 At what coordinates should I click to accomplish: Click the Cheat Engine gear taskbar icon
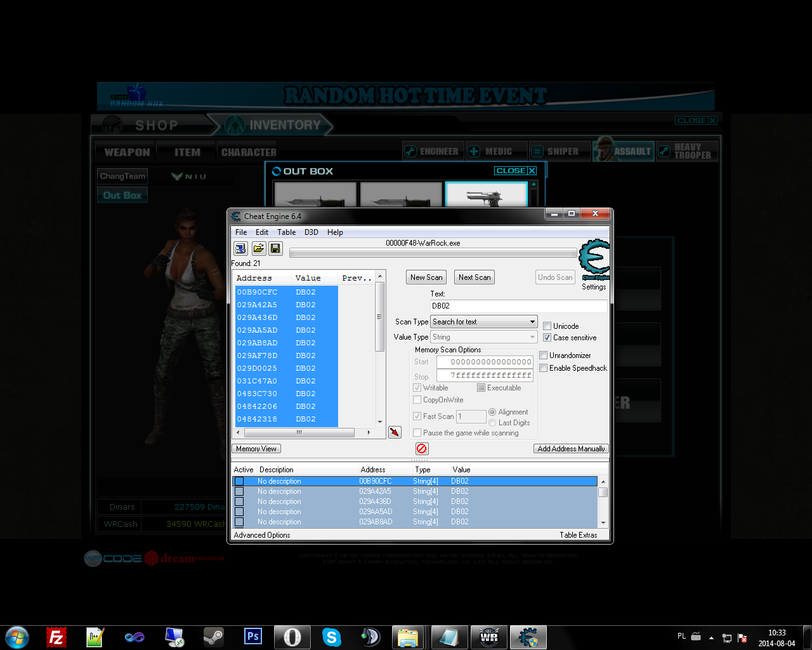[x=528, y=637]
